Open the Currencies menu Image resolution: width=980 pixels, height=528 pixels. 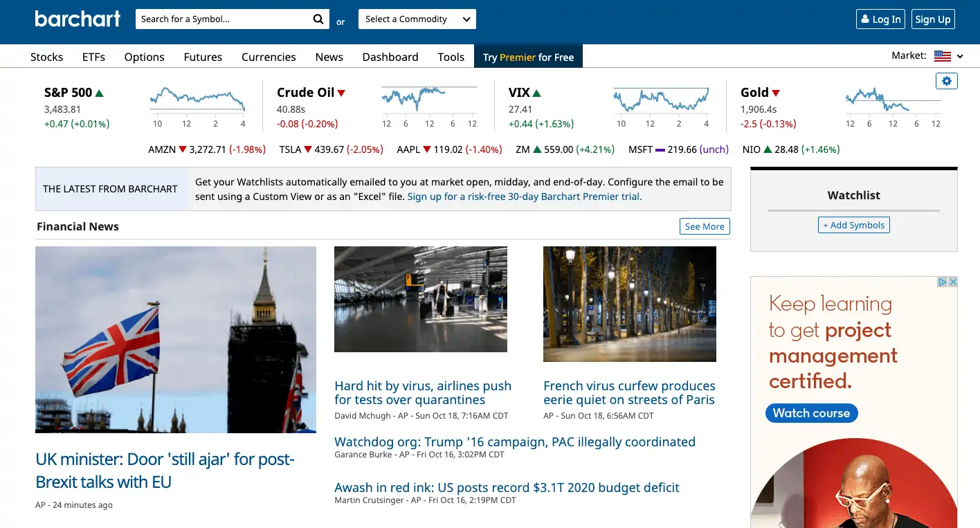[x=269, y=57]
